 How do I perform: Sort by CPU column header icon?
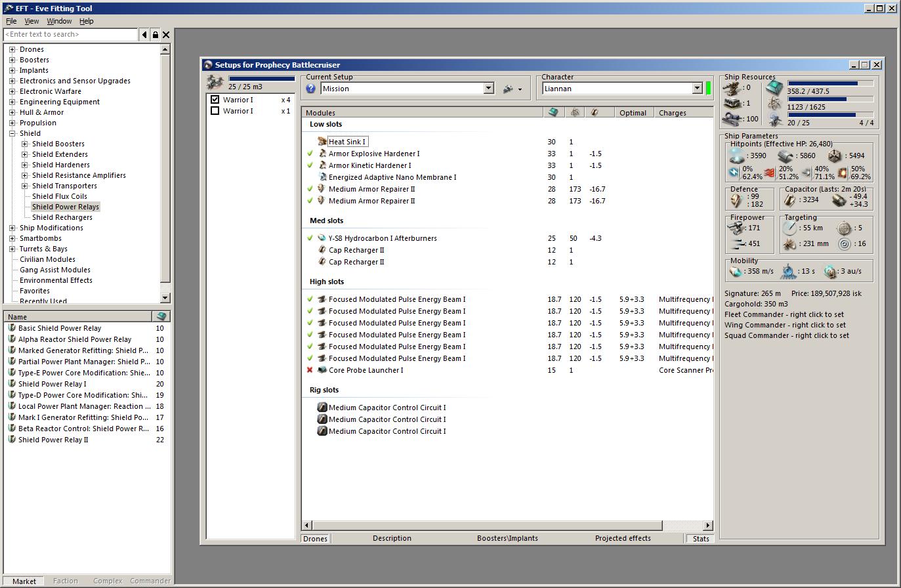click(x=553, y=113)
